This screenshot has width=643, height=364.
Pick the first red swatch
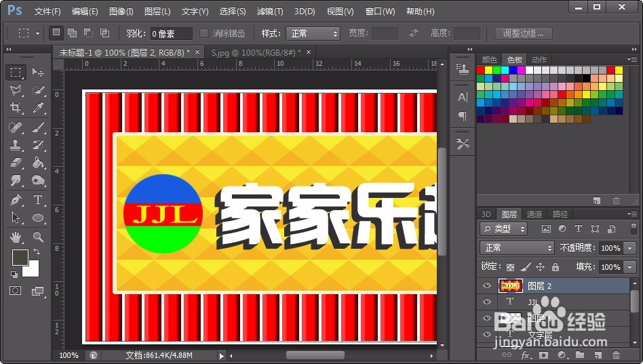pos(481,70)
